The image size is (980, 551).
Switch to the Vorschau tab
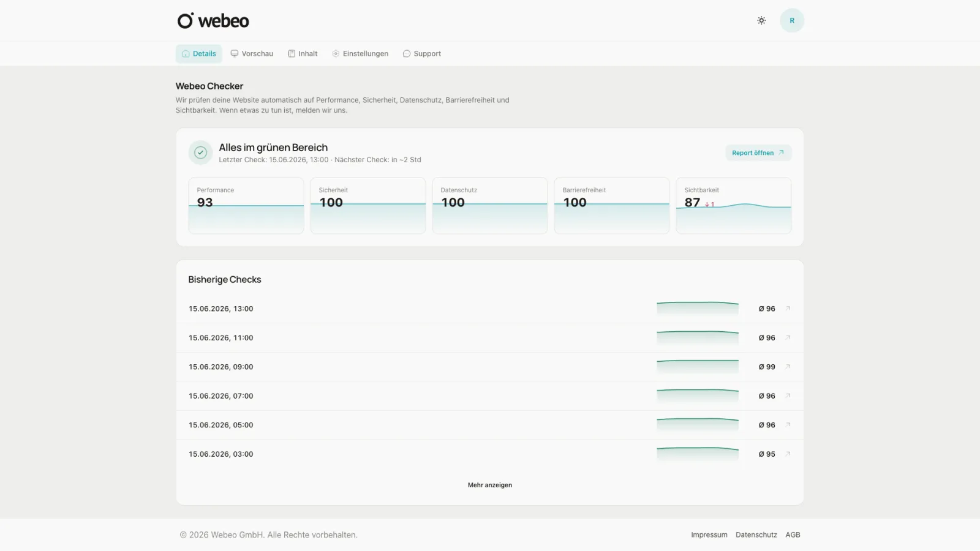click(x=252, y=54)
